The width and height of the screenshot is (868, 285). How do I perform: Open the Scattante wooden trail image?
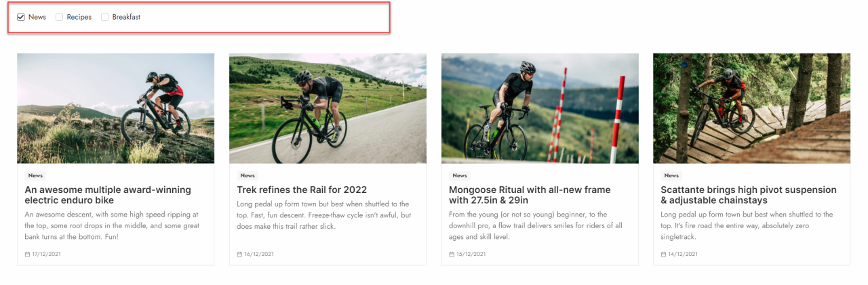tap(751, 108)
